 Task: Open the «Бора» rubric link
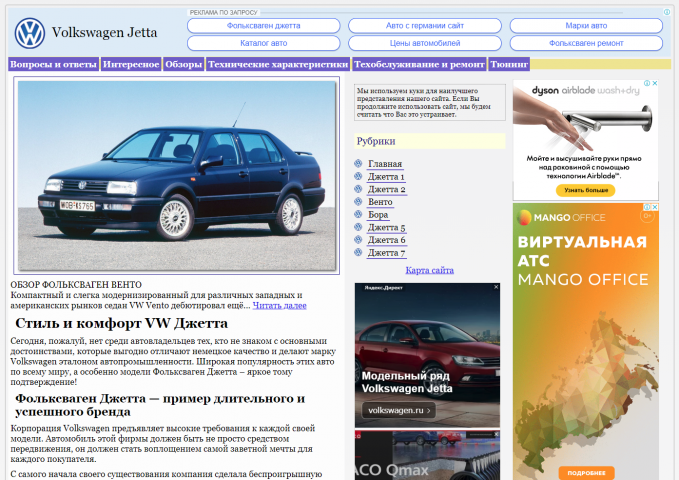(378, 214)
